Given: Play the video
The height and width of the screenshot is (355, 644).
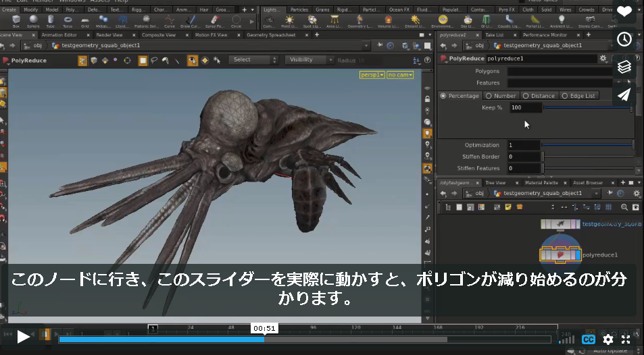Looking at the screenshot, I should coord(24,337).
